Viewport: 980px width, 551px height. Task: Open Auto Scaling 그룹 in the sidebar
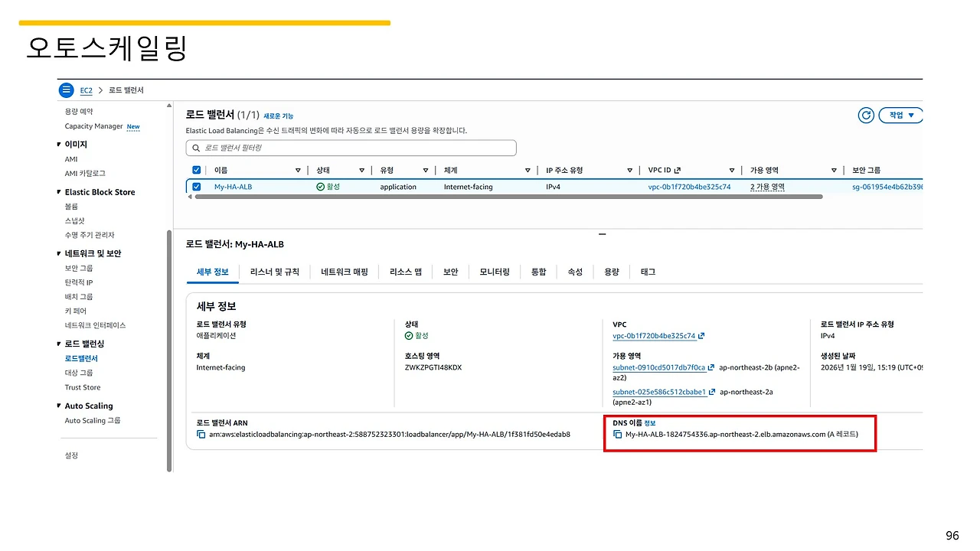coord(93,420)
